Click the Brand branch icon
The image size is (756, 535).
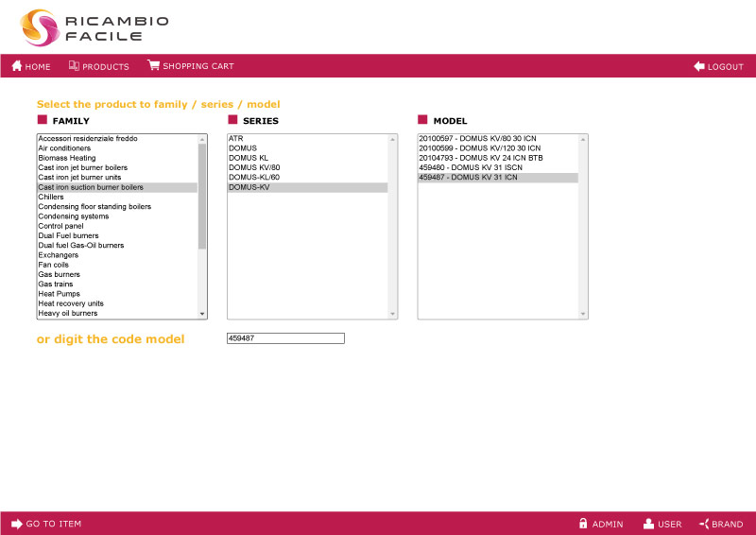click(704, 524)
